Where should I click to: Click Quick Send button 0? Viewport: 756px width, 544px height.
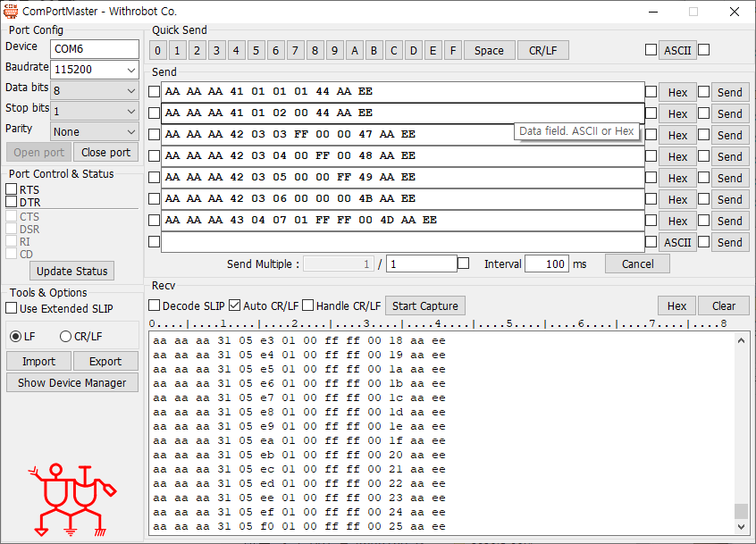coord(157,51)
